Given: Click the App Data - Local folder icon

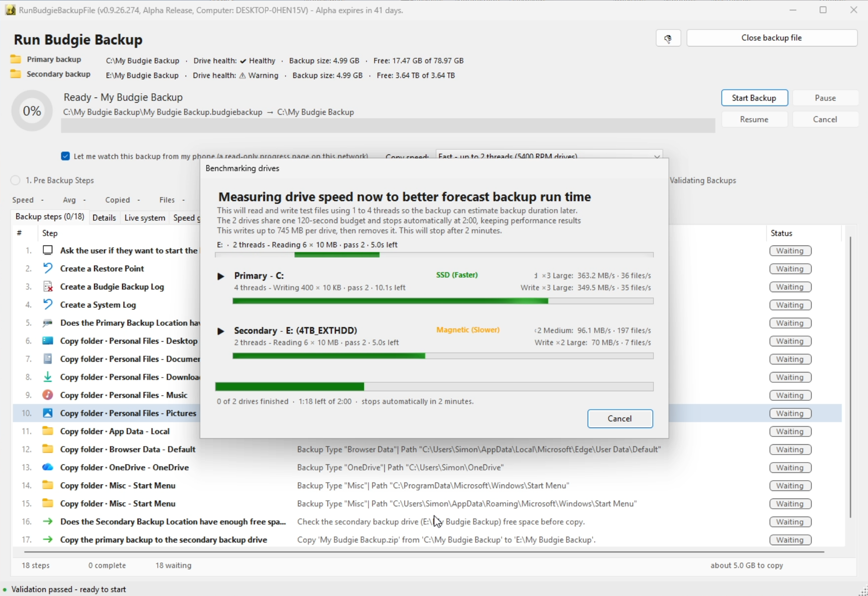Looking at the screenshot, I should click(x=48, y=431).
